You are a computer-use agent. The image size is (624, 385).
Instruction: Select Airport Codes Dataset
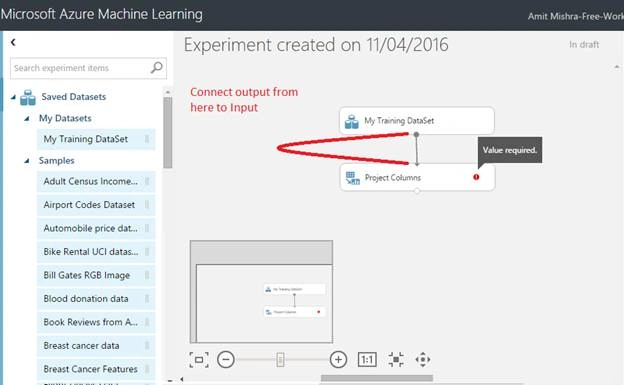click(96, 205)
